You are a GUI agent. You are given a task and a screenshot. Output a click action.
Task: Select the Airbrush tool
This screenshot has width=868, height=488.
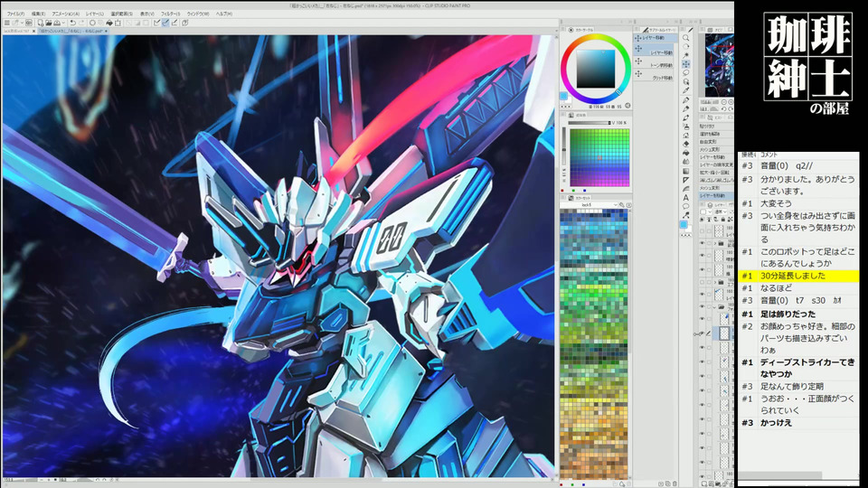(686, 127)
